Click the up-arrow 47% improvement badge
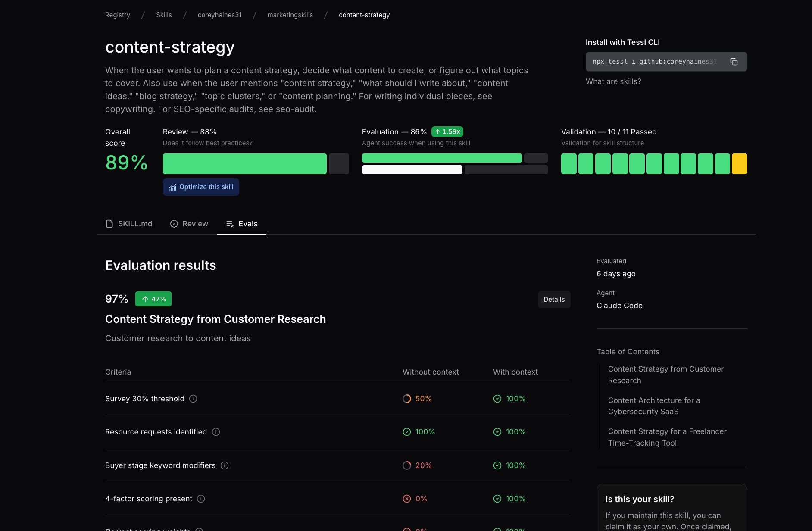Screen dimensions: 812x531 [x=153, y=299]
